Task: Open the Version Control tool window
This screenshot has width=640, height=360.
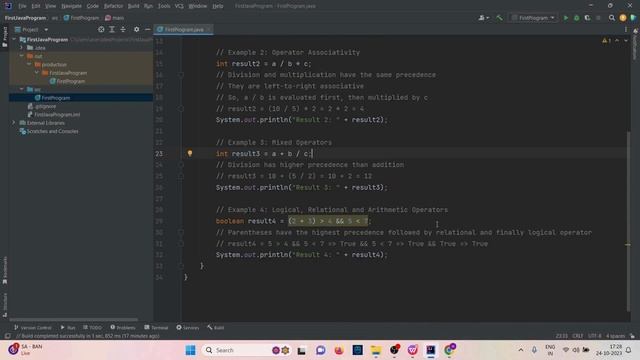Action: click(33, 327)
